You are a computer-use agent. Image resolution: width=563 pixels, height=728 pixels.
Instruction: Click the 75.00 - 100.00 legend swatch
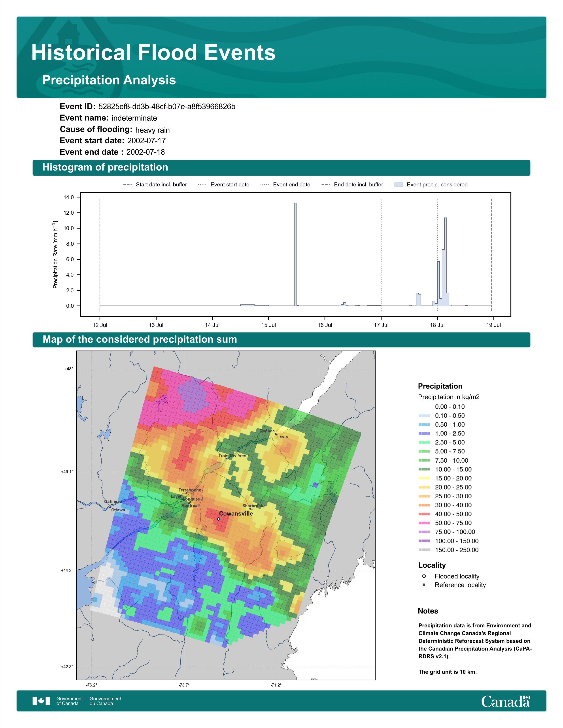click(x=424, y=532)
